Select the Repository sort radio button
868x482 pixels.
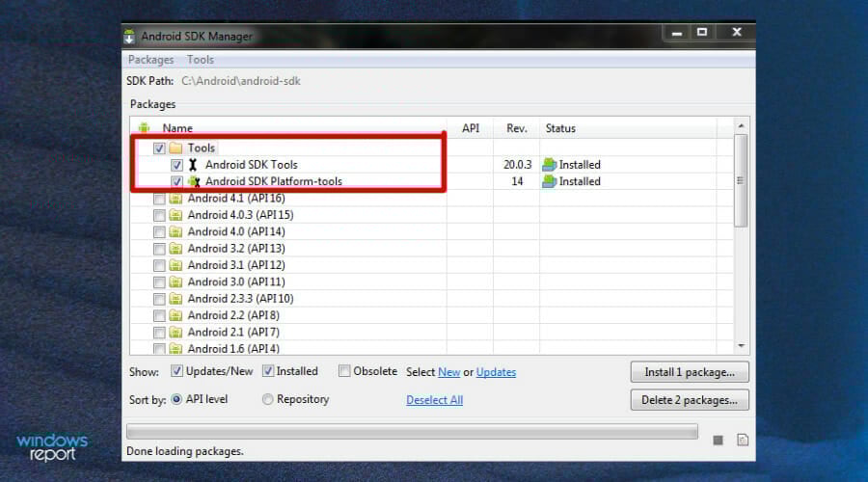[x=267, y=399]
